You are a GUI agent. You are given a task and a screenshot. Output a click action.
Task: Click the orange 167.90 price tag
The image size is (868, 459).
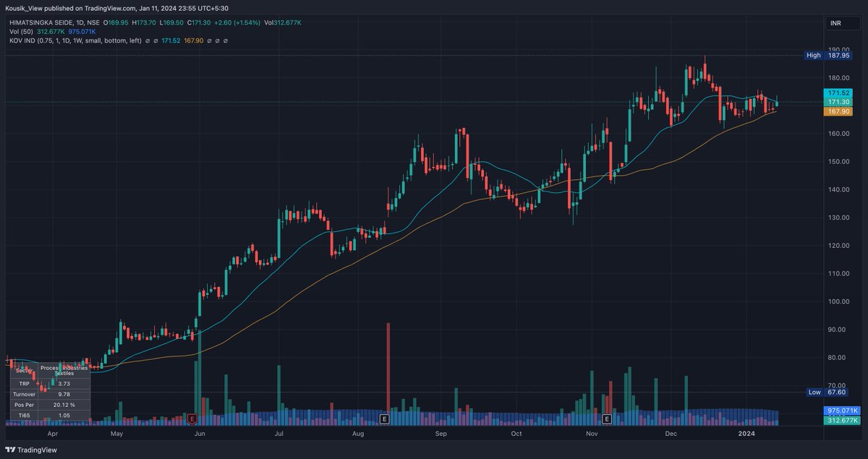coord(838,111)
